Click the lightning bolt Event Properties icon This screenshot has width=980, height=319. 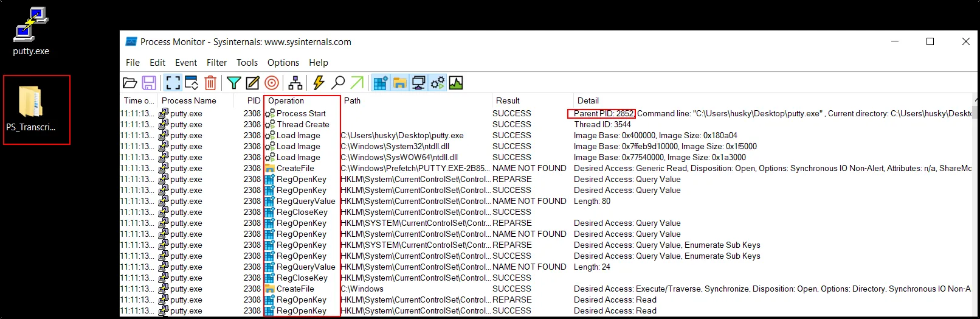coord(319,83)
